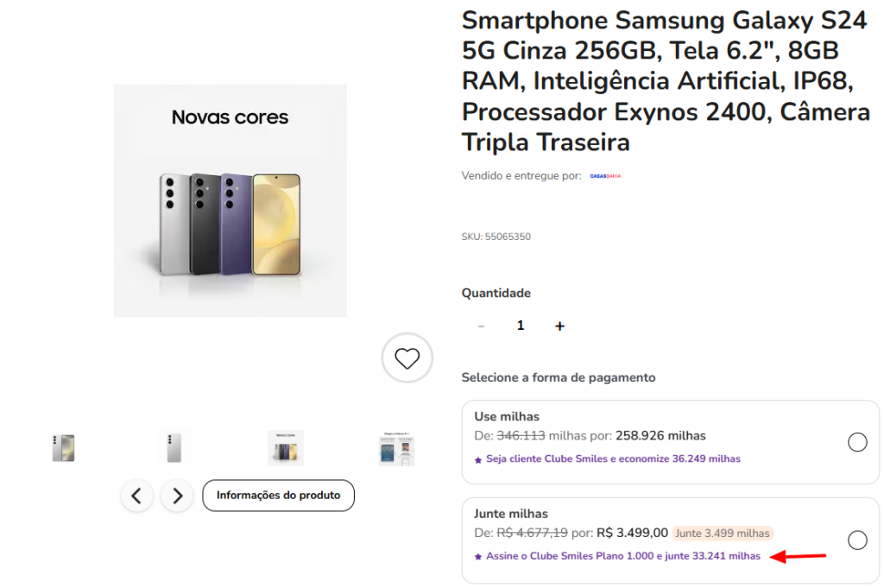The height and width of the screenshot is (588, 884).
Task: Add product to wishlist with heart icon
Action: click(407, 357)
